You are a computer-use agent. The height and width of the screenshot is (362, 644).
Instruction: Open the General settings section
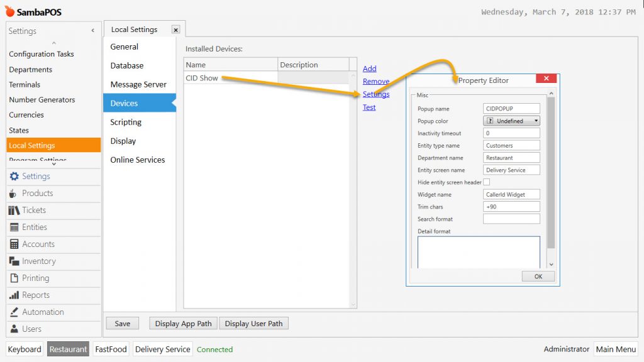pyautogui.click(x=140, y=47)
